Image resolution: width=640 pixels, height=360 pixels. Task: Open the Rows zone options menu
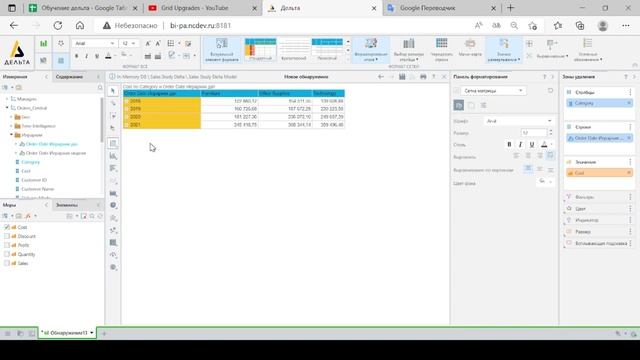click(x=630, y=127)
